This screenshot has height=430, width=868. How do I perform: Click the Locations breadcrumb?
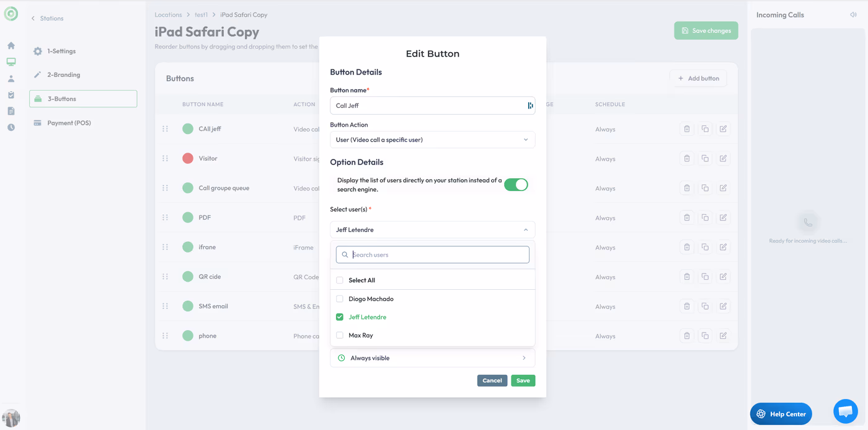[x=168, y=15]
